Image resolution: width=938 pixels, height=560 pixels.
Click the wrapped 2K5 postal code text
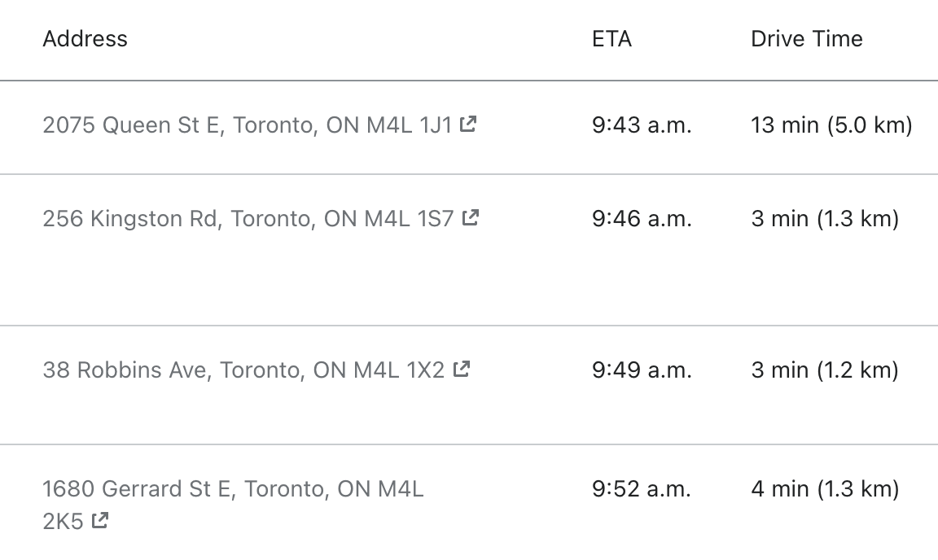[x=63, y=521]
